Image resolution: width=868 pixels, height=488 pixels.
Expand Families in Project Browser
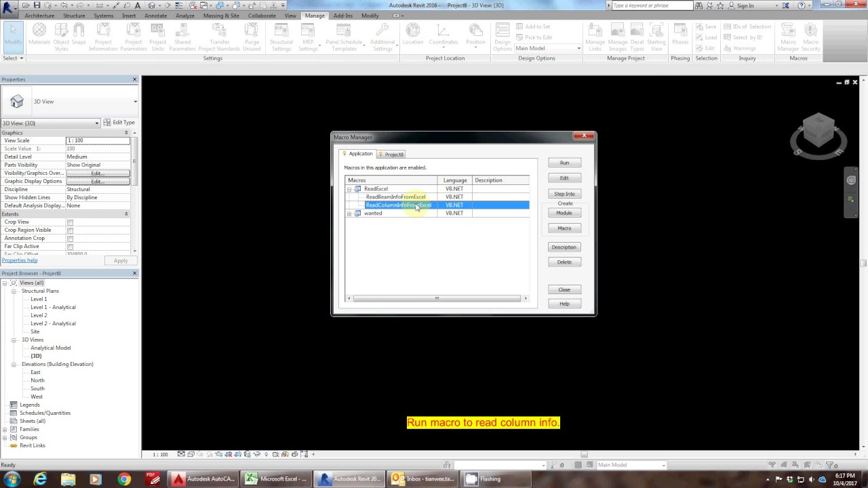click(5, 429)
